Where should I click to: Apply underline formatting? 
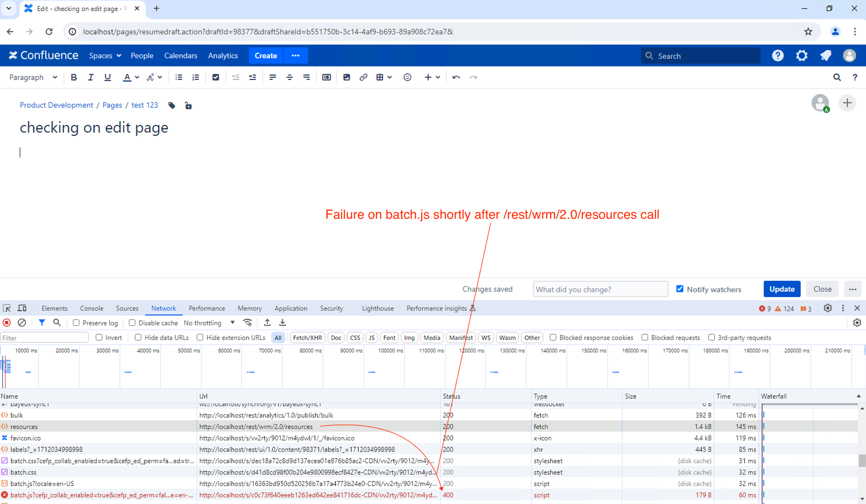tap(108, 77)
